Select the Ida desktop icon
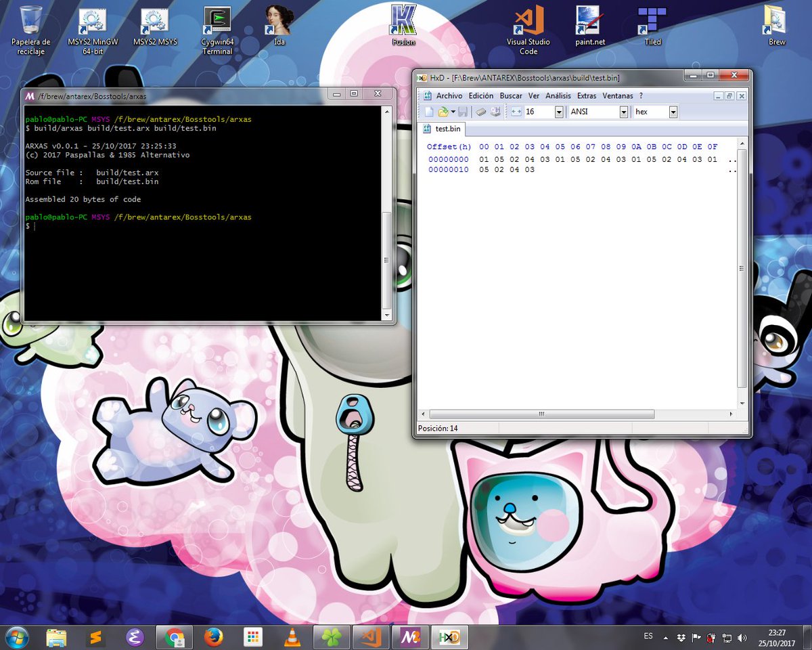812x650 pixels. 279,26
